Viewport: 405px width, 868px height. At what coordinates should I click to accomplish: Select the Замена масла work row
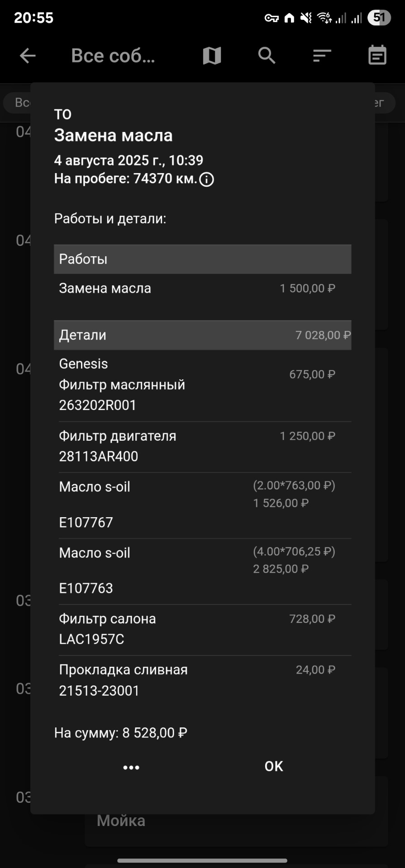(202, 288)
